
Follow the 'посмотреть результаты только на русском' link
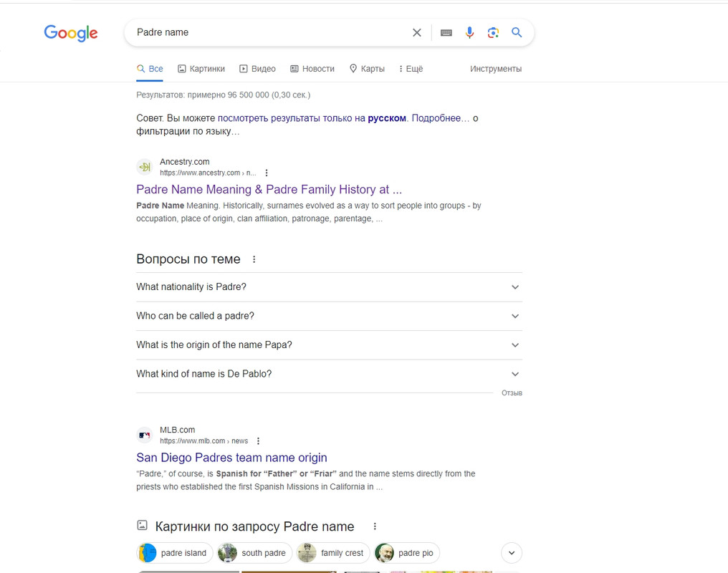312,118
